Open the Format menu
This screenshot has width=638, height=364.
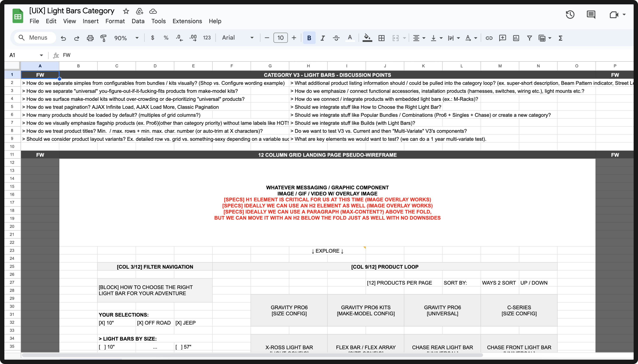115,21
